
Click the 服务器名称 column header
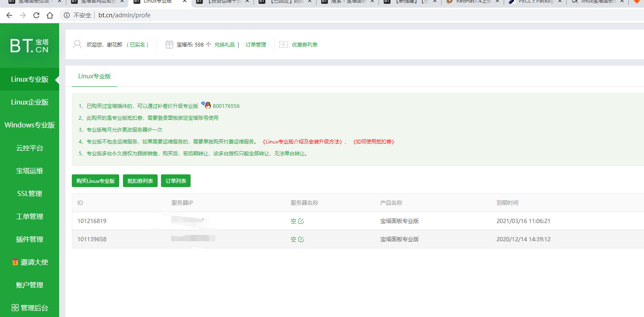point(304,203)
